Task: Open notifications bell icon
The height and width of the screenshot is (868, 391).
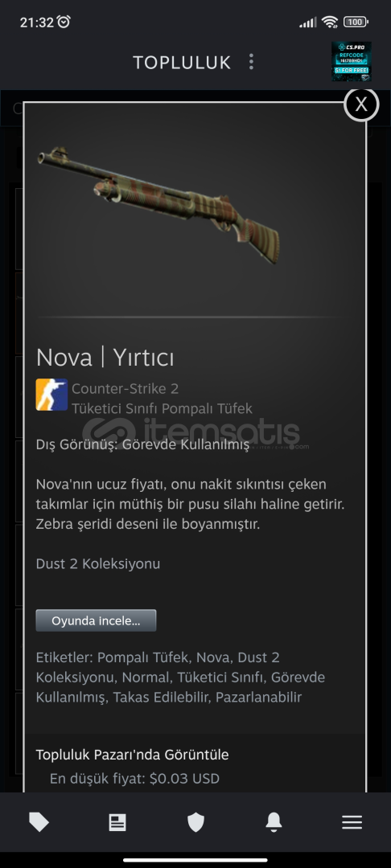Action: click(274, 822)
